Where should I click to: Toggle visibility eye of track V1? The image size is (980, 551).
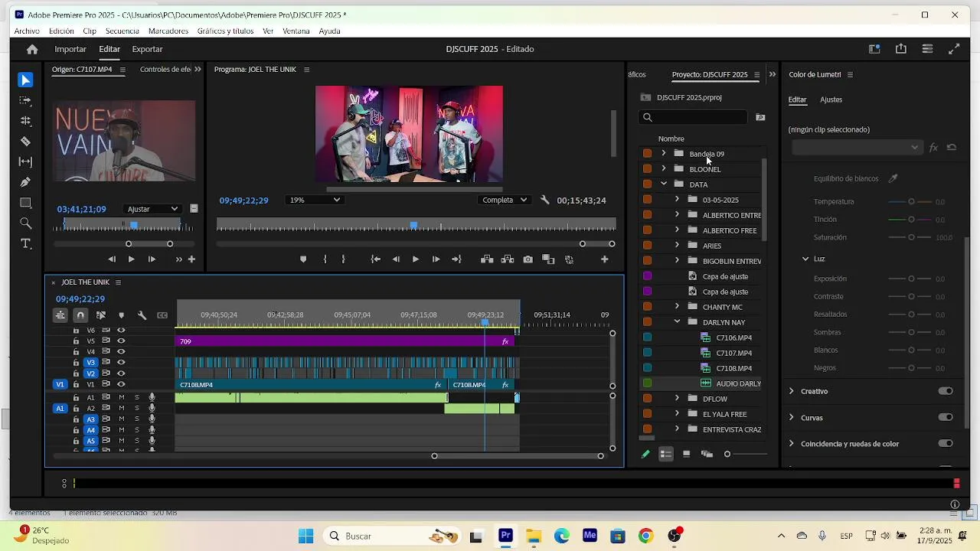point(121,384)
